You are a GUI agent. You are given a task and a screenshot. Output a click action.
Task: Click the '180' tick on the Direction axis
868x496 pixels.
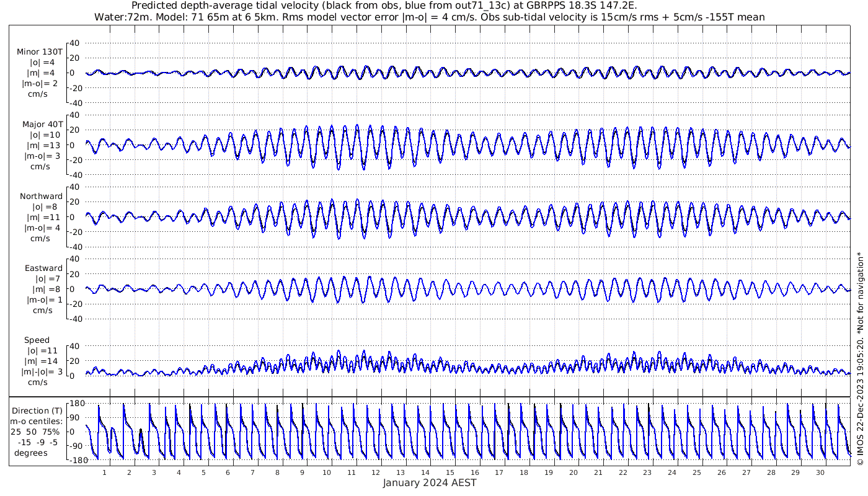(x=76, y=404)
